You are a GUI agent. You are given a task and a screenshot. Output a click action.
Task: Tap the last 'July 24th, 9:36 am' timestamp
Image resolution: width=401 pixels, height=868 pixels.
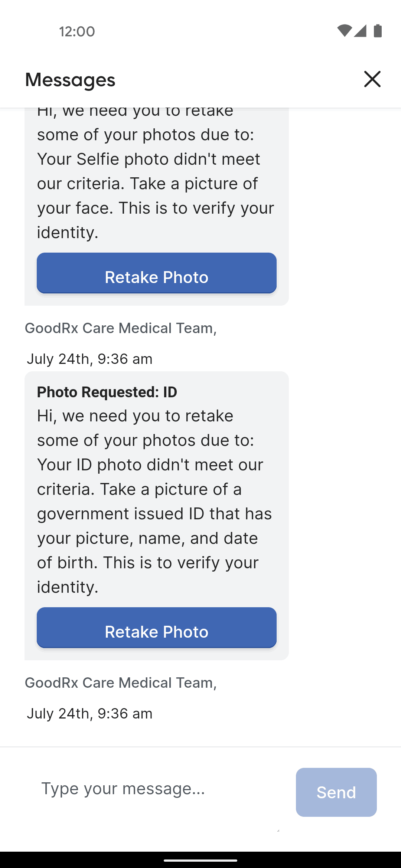(x=89, y=714)
